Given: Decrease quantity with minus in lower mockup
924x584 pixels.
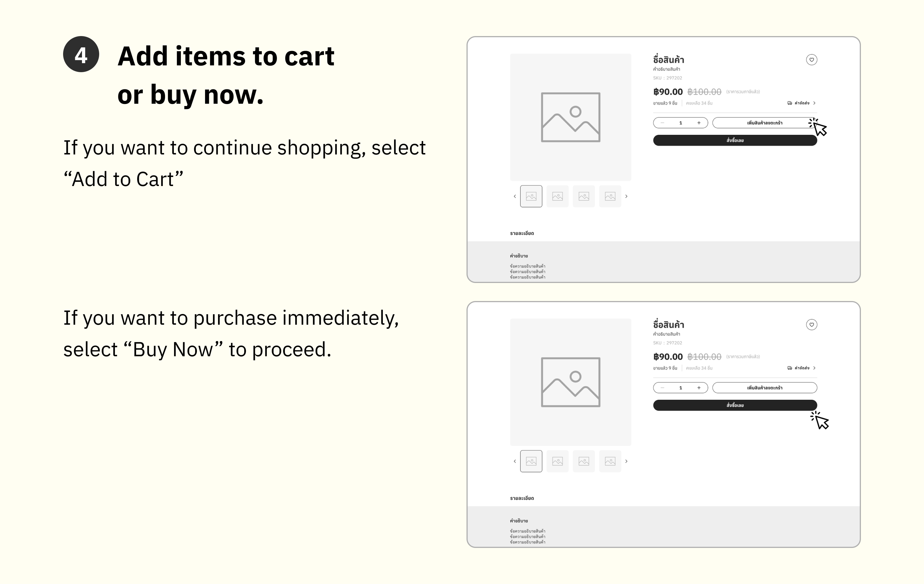Looking at the screenshot, I should click(662, 388).
